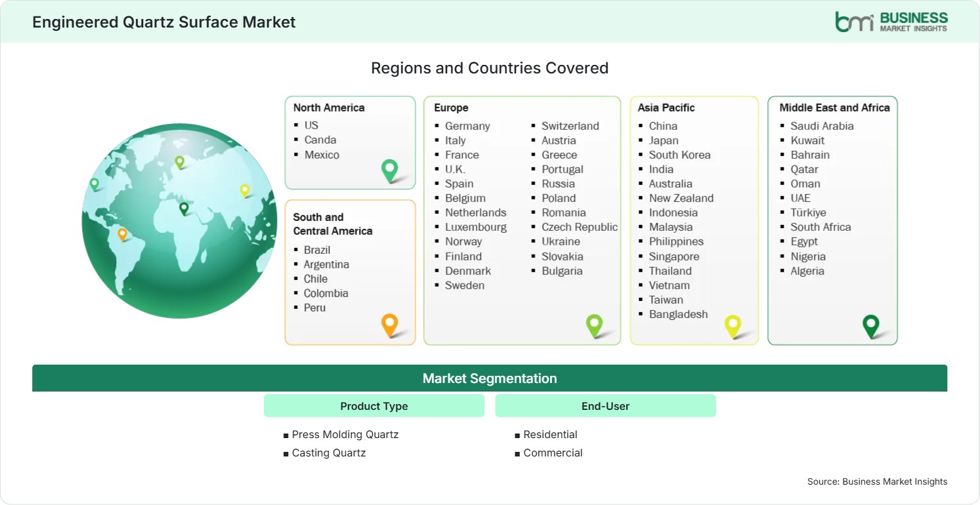This screenshot has height=505, width=980.
Task: Click Brazil in the country list
Action: click(317, 250)
